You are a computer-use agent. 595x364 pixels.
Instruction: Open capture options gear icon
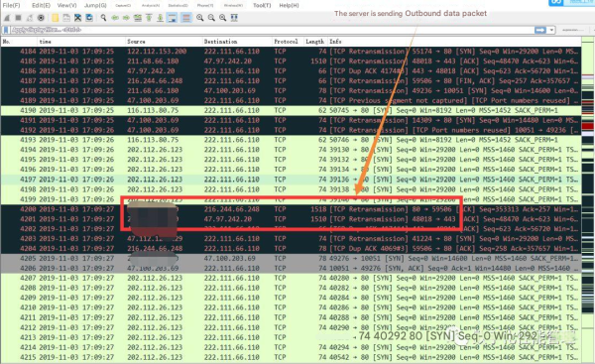coord(41,18)
